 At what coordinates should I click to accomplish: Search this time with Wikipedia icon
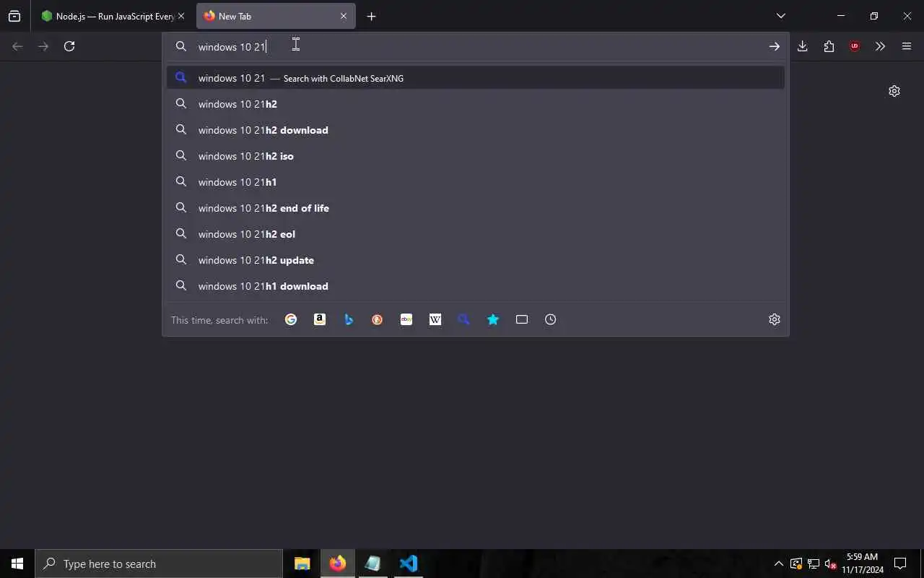[435, 319]
